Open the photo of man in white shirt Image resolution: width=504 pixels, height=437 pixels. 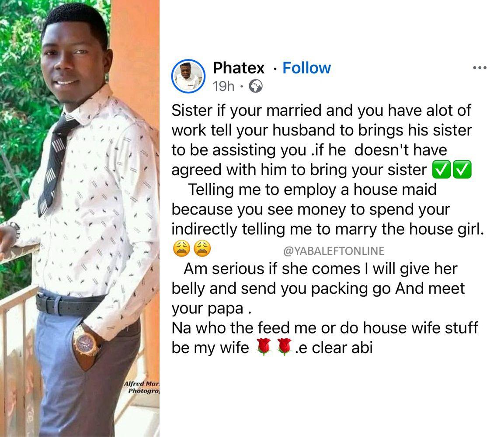click(x=80, y=218)
